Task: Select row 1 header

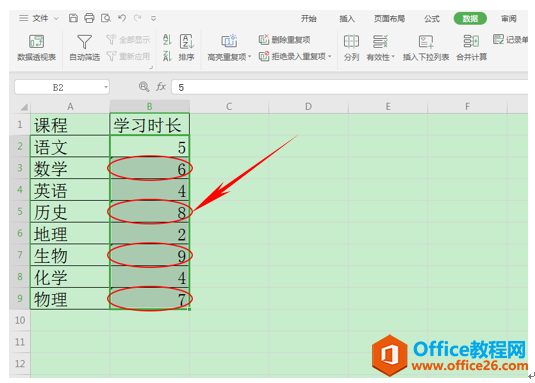Action: point(20,124)
